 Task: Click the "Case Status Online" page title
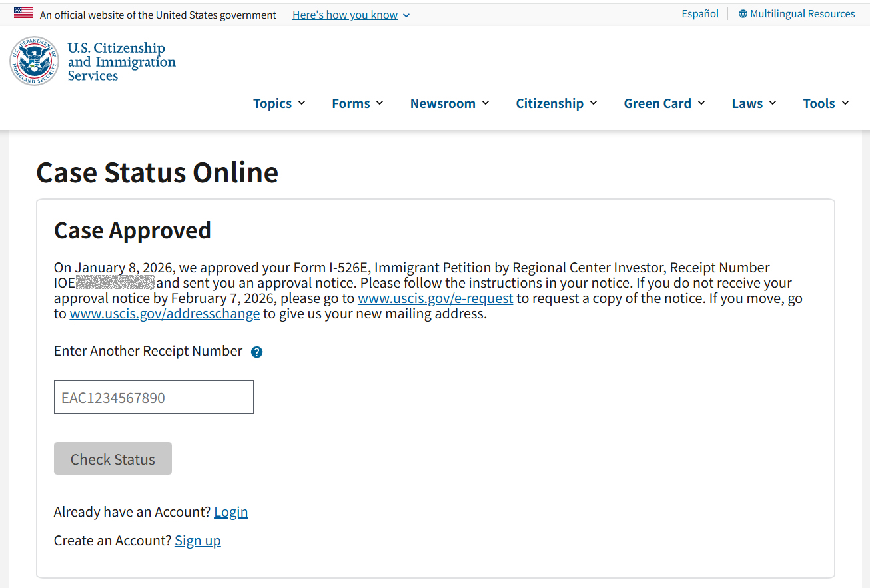[x=157, y=172]
